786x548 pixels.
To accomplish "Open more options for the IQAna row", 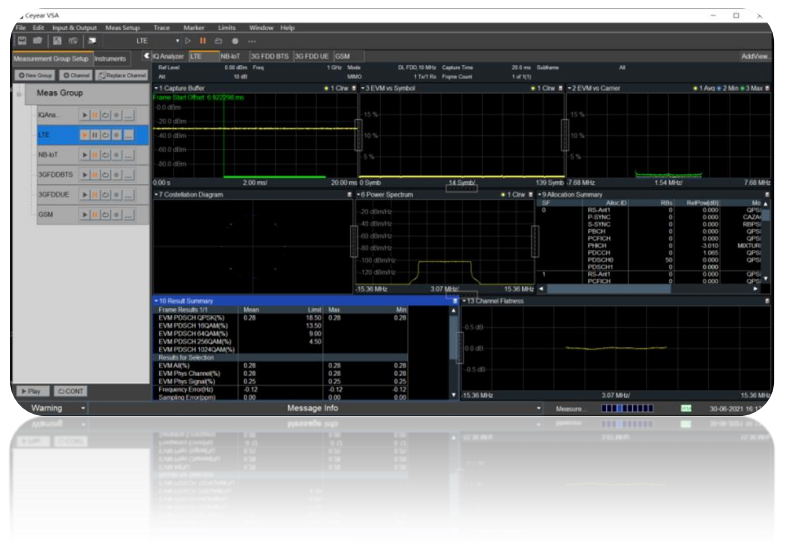I will point(128,115).
